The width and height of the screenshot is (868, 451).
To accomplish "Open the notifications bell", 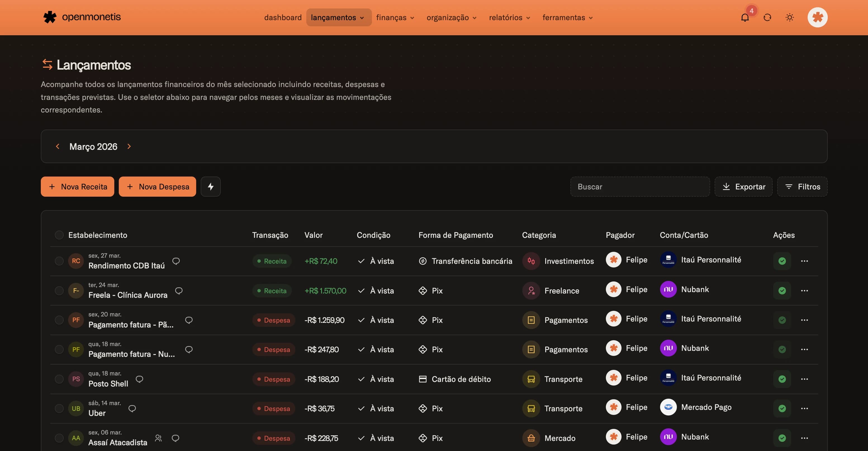I will pos(745,18).
